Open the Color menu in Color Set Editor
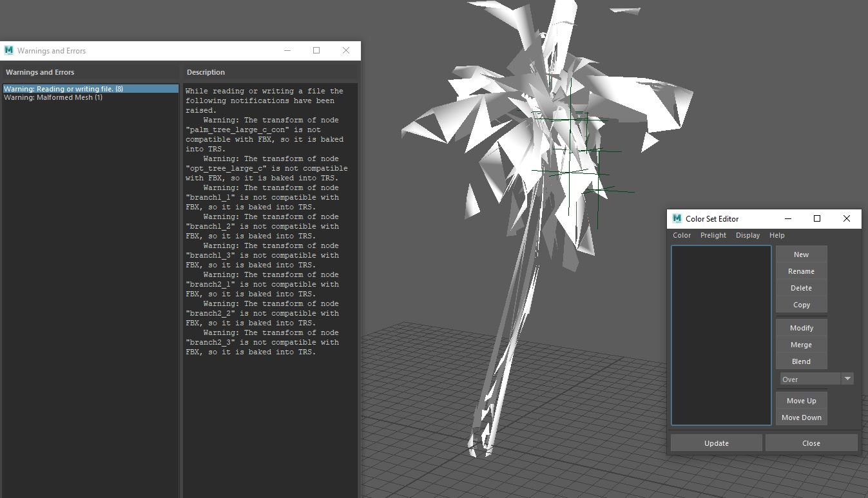868x498 pixels. [682, 235]
